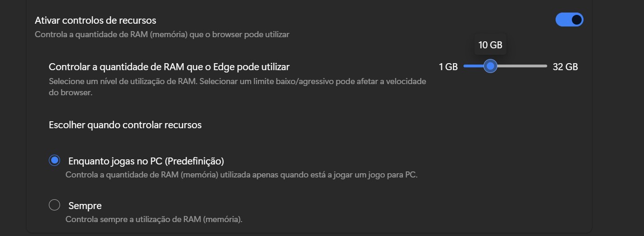Click the Controlar a quantidade de RAM heading
Screen dimensions: 644x236
click(169, 67)
